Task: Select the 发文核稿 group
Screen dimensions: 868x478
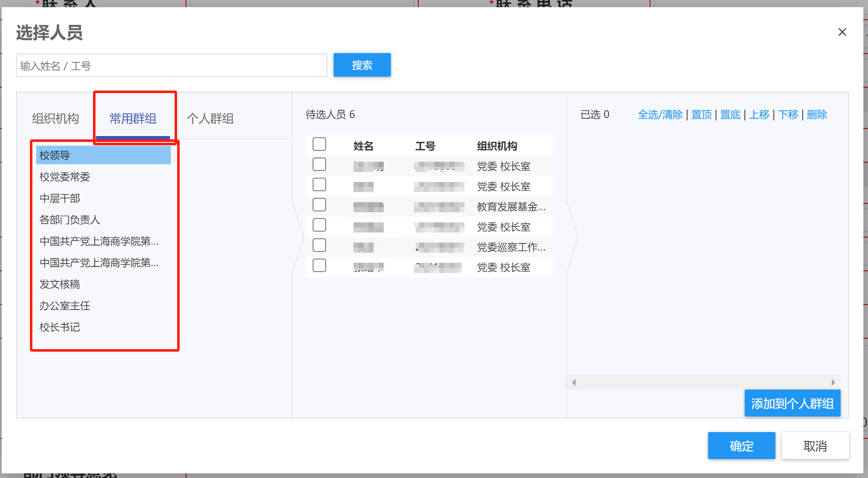Action: point(60,284)
